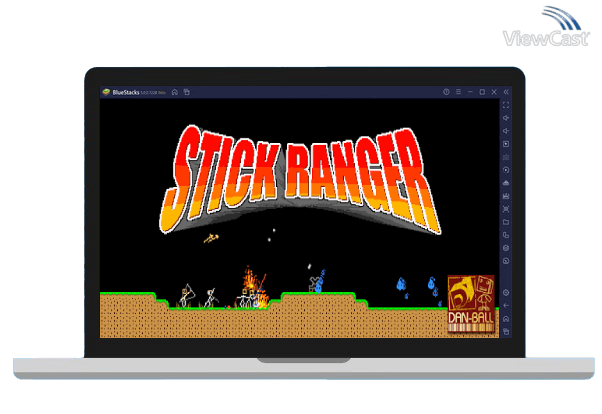The height and width of the screenshot is (414, 602).
Task: Enter full screen mode in BlueStacks sidebar
Action: [506, 105]
